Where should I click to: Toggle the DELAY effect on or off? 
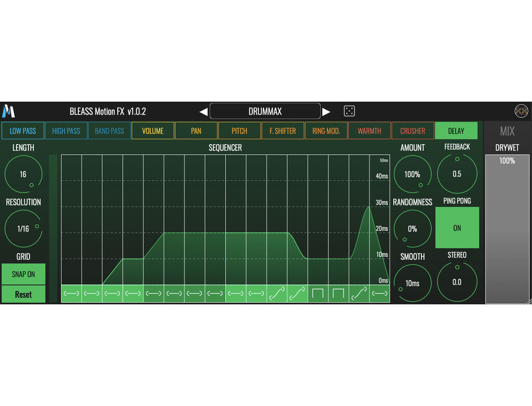[x=456, y=131]
